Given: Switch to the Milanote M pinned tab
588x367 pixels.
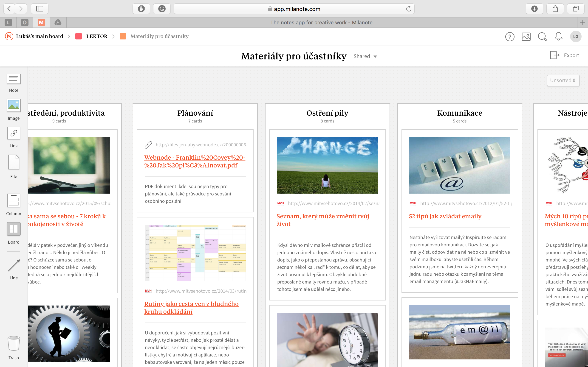Looking at the screenshot, I should (41, 22).
